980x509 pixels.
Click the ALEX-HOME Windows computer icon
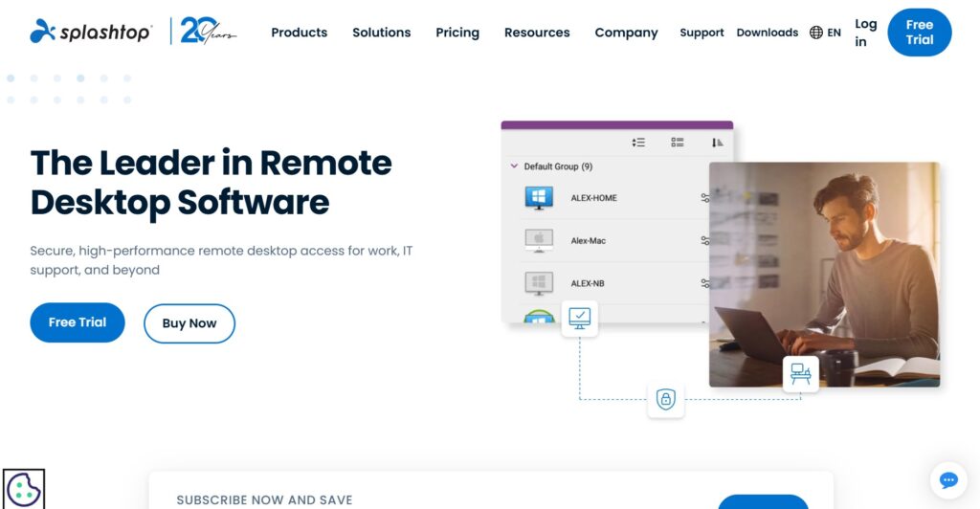(539, 197)
